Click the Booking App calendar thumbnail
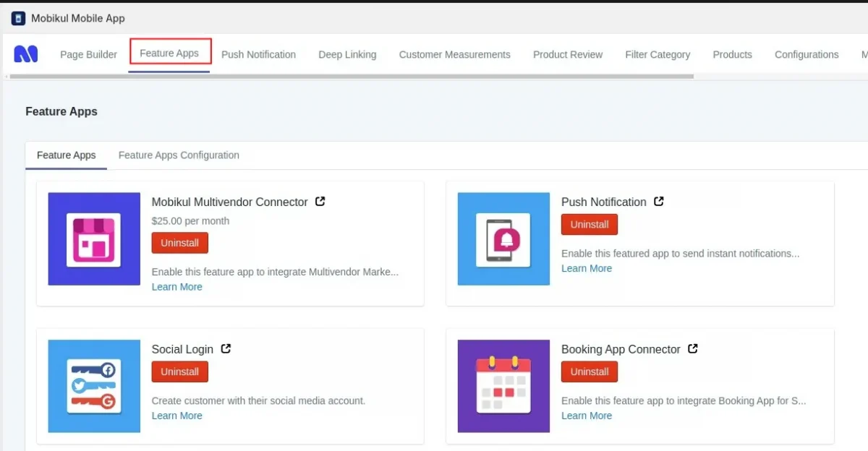 coord(503,385)
